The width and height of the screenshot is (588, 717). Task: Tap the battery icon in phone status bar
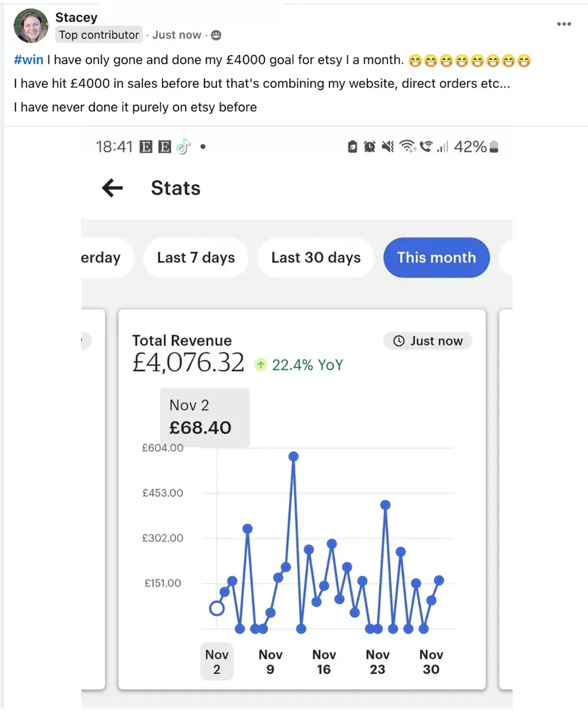click(494, 146)
